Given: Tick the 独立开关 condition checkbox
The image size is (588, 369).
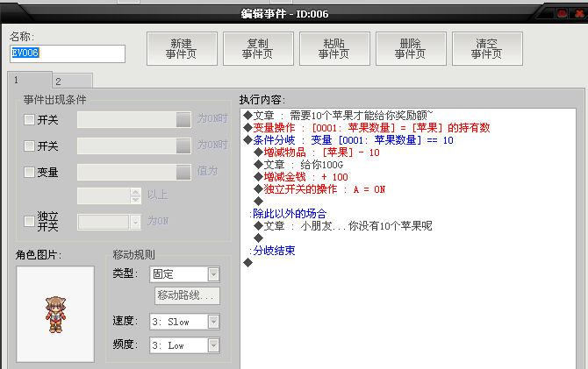Looking at the screenshot, I should click(x=29, y=221).
